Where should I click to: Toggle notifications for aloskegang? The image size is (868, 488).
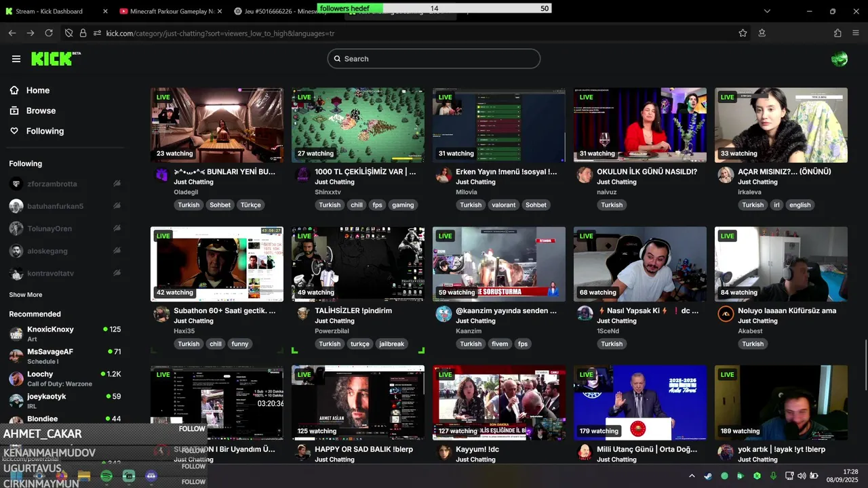click(117, 251)
